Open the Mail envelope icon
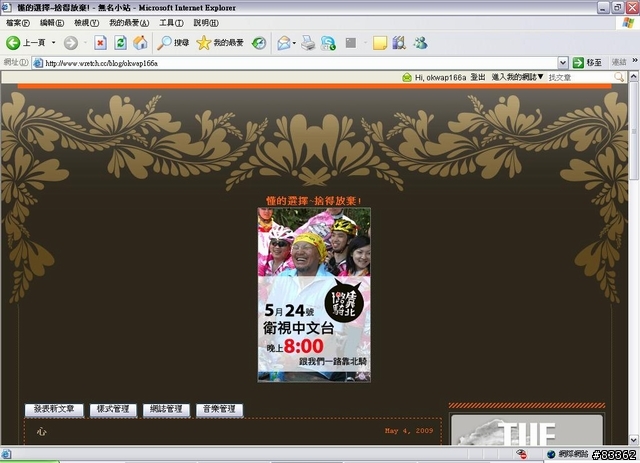Image resolution: width=640 pixels, height=463 pixels. [x=284, y=42]
